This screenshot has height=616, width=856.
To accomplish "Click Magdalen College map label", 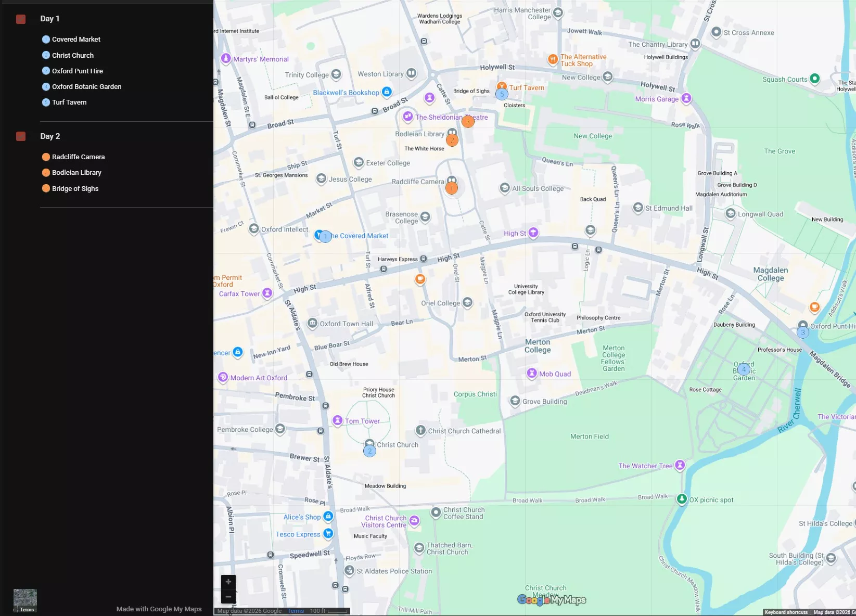I will pyautogui.click(x=771, y=274).
